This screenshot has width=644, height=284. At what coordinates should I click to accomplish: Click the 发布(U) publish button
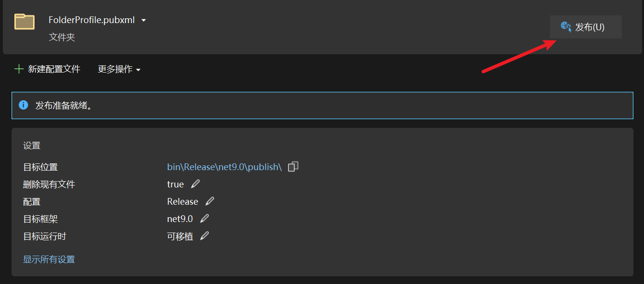tap(585, 27)
